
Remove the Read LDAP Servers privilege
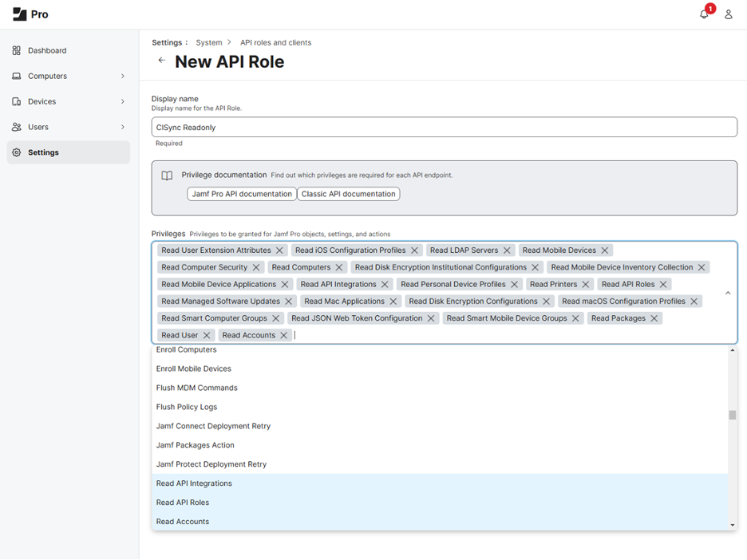click(x=507, y=250)
